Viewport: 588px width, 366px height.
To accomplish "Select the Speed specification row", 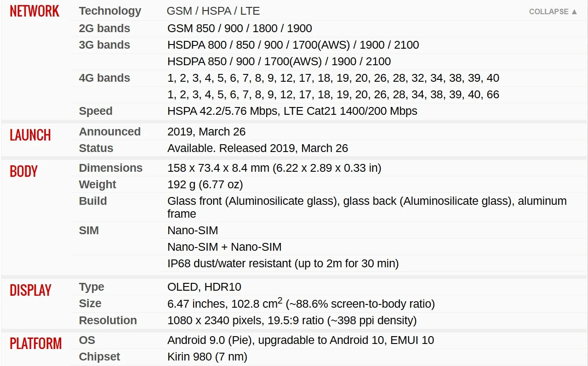I will 95,111.
